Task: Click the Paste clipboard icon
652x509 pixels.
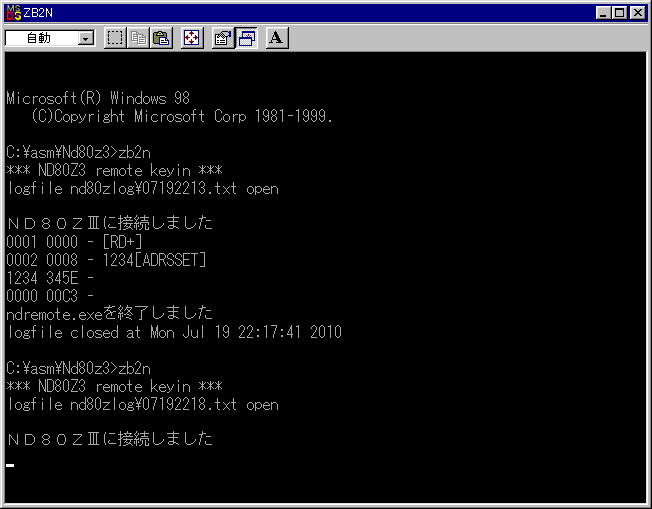Action: click(161, 38)
